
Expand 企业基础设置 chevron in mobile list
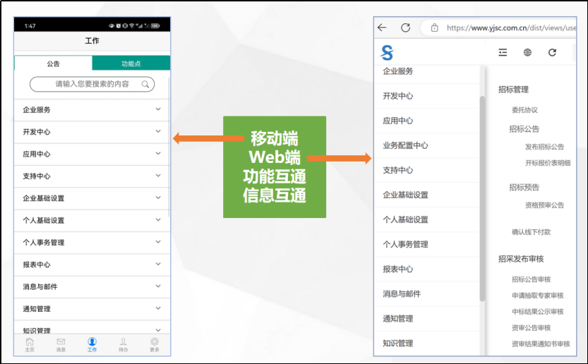(158, 198)
